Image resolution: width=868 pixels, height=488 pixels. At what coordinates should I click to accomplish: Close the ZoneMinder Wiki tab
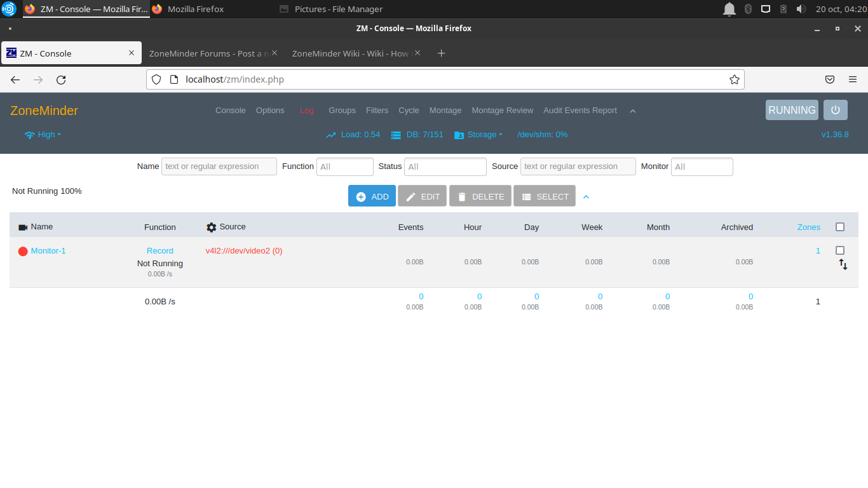[417, 53]
